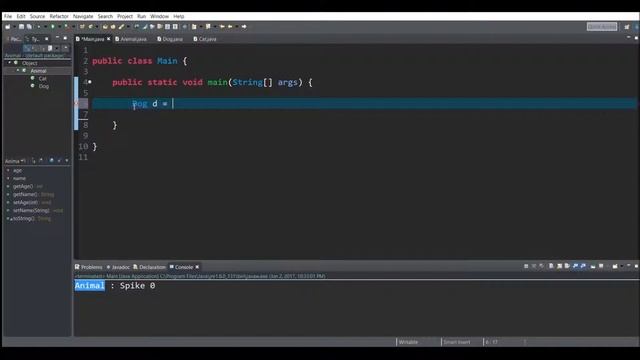Open the Refactor menu
The image size is (640, 360).
(59, 16)
